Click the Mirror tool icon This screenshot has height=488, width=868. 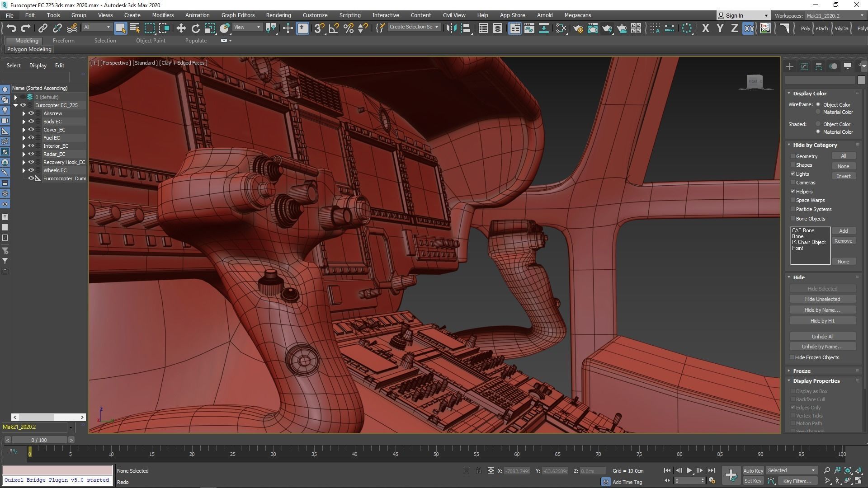tap(451, 28)
